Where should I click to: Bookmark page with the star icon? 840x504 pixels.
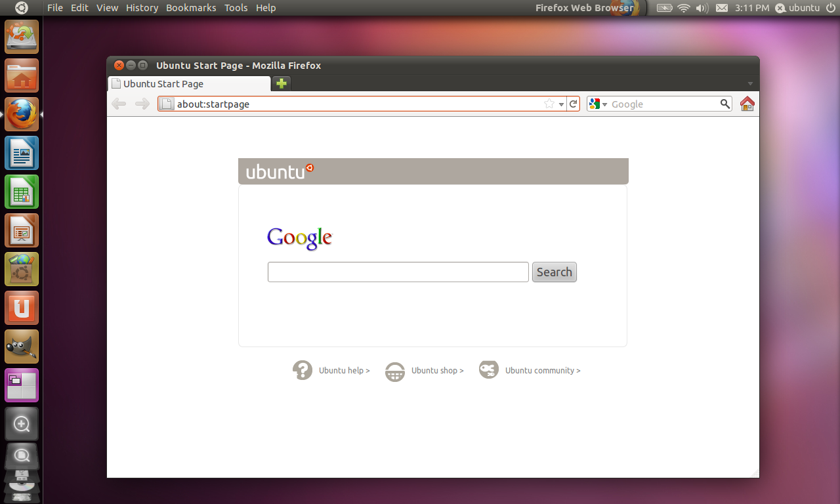pyautogui.click(x=549, y=104)
